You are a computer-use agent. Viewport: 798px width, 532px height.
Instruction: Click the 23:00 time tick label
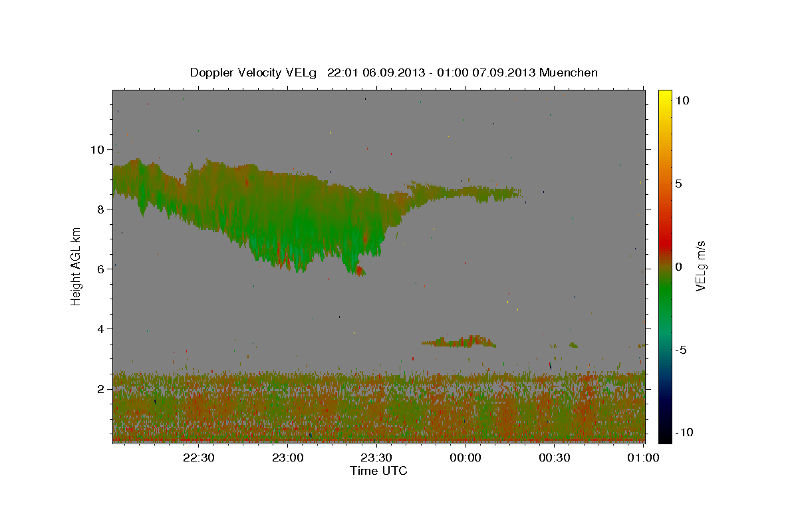tap(287, 458)
